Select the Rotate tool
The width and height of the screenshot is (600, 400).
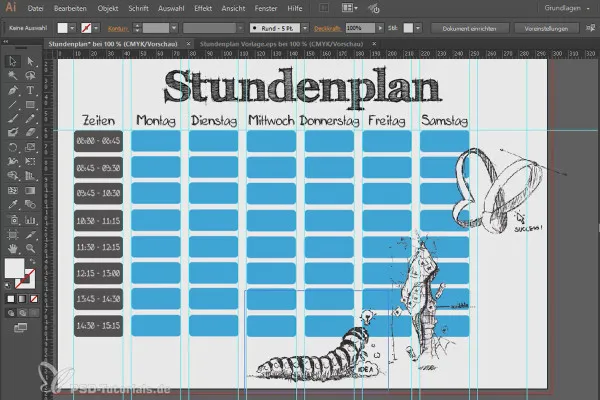coord(13,147)
